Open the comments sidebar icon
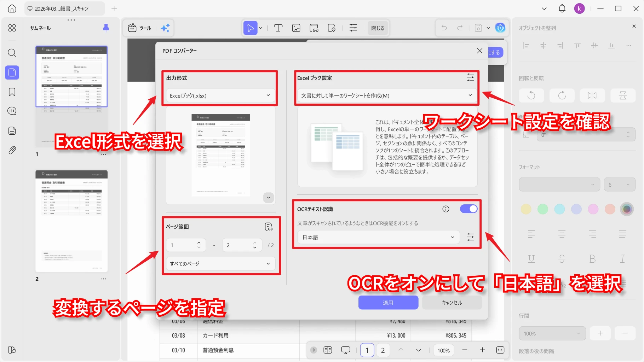The width and height of the screenshot is (644, 362). click(x=12, y=111)
